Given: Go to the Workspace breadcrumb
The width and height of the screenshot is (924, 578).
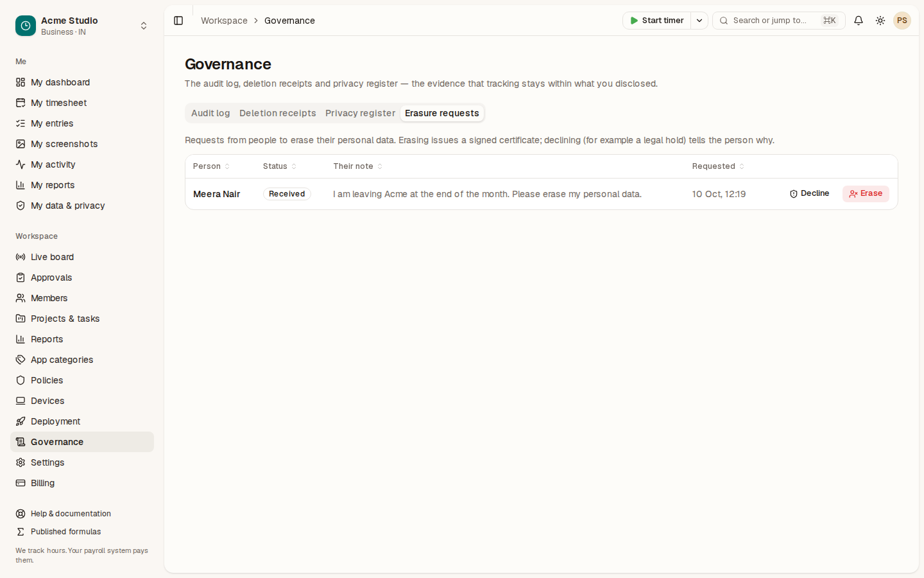Looking at the screenshot, I should point(224,21).
